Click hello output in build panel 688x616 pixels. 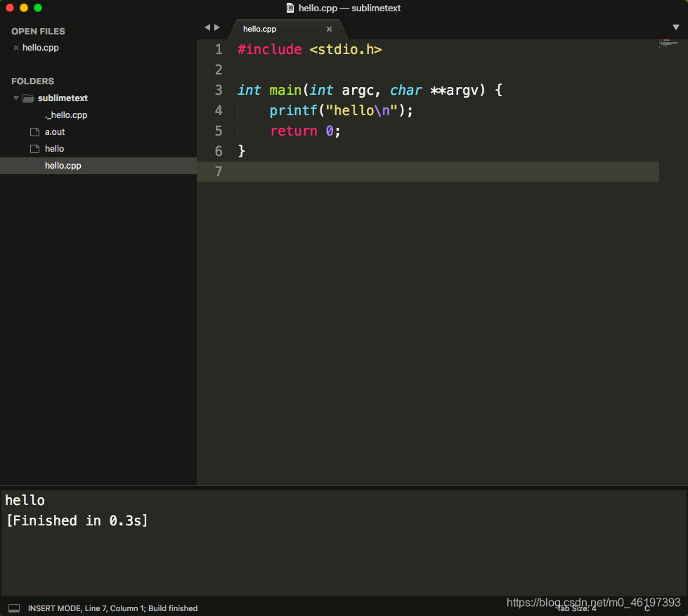click(x=25, y=500)
